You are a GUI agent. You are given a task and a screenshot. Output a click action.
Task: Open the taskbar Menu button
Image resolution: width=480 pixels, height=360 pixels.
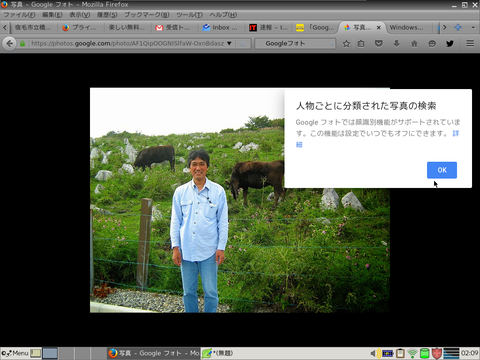(x=15, y=353)
